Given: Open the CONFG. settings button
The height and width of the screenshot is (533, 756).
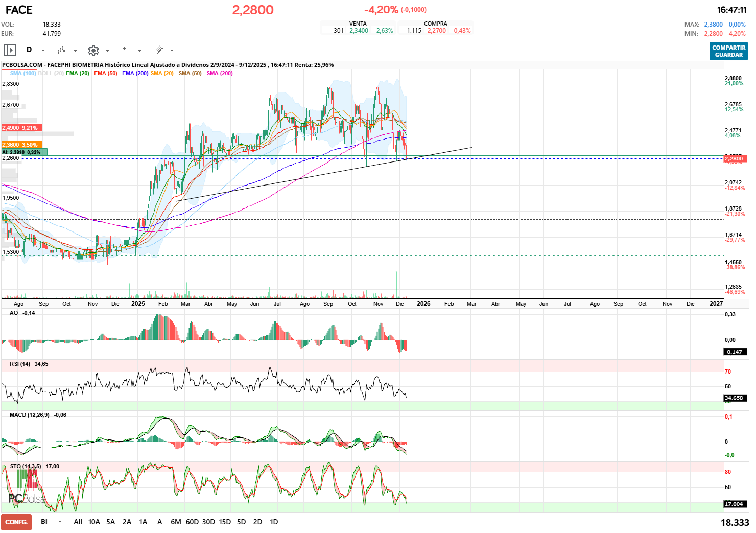Looking at the screenshot, I should 16,522.
